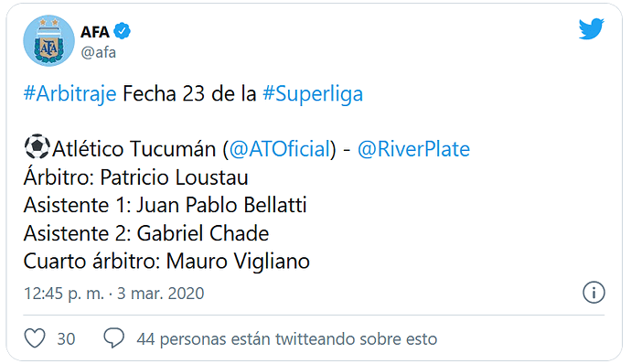Open the #Superliga hashtag
This screenshot has height=364, width=631.
[x=313, y=94]
